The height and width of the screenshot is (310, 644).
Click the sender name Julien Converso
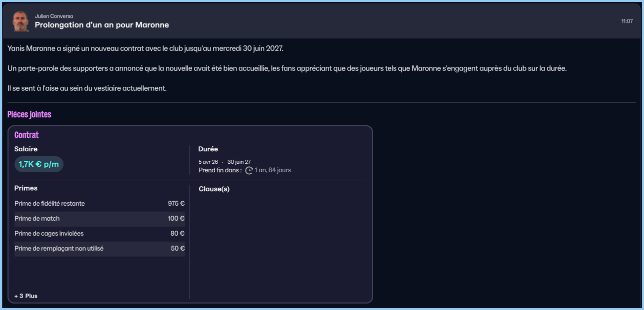(54, 16)
